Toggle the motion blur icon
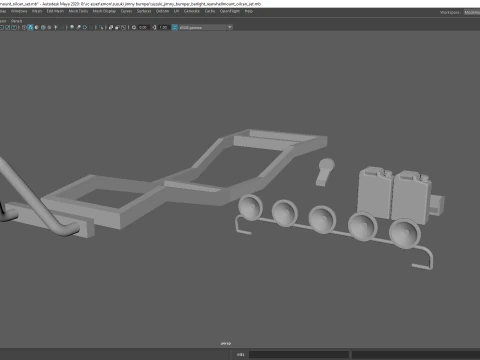The height and width of the screenshot is (360, 480). (x=78, y=27)
